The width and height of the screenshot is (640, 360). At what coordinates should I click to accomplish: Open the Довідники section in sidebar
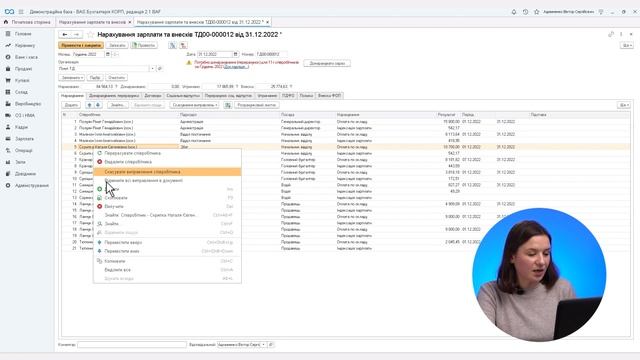[25, 174]
